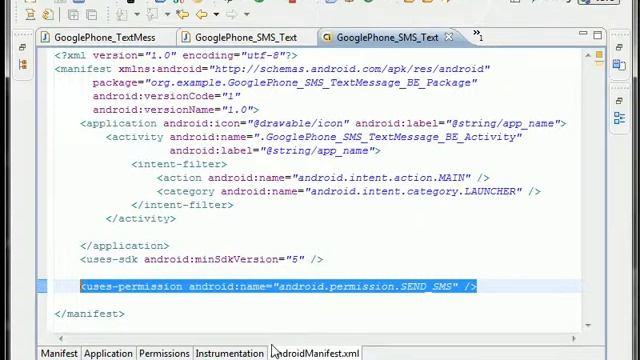Open the next annotation dropdown arrow
This screenshot has height=360, width=640.
tap(137, 15)
